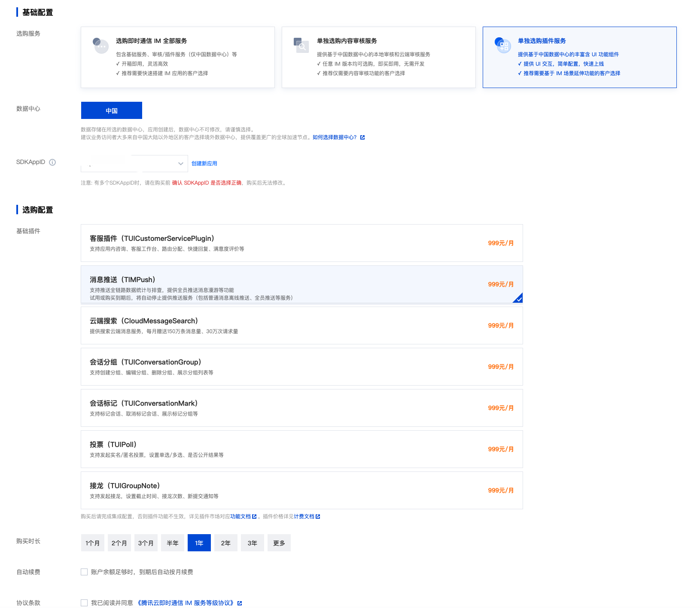
Task: Select 半年 purchase duration
Action: (173, 543)
